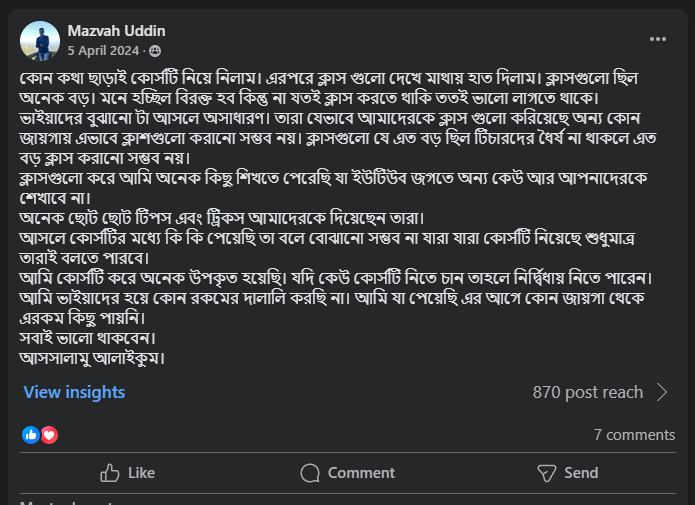Open the three-dot post options menu
This screenshot has width=695, height=505.
pos(657,39)
